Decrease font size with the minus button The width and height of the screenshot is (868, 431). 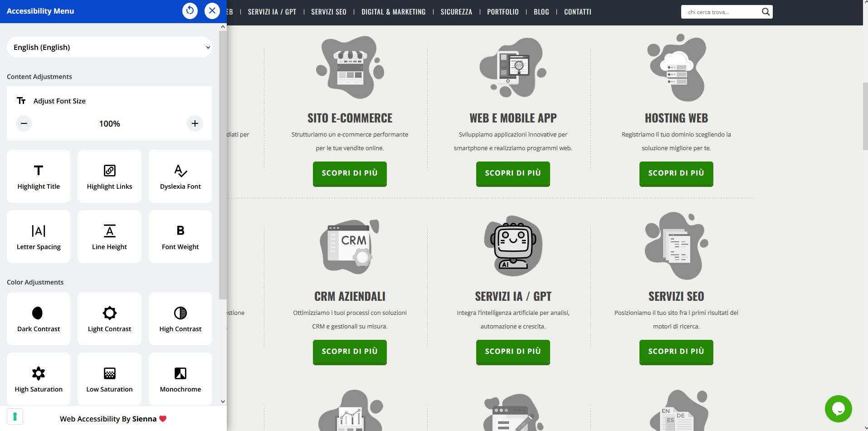pos(24,123)
